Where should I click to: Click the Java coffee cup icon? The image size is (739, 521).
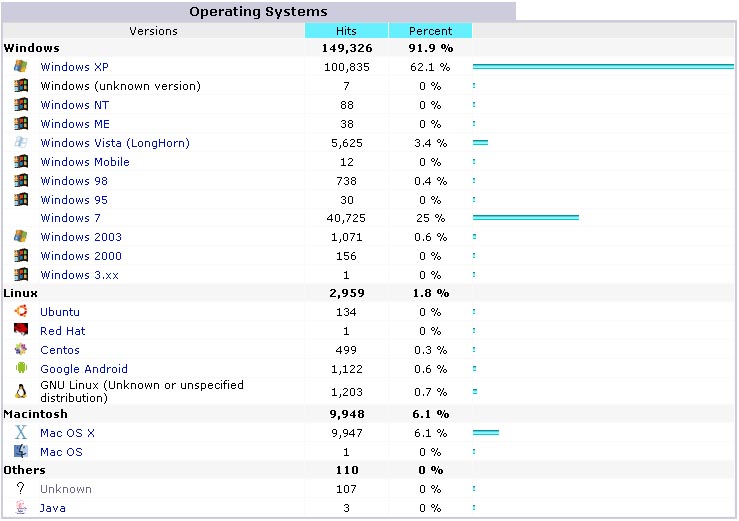(x=21, y=507)
